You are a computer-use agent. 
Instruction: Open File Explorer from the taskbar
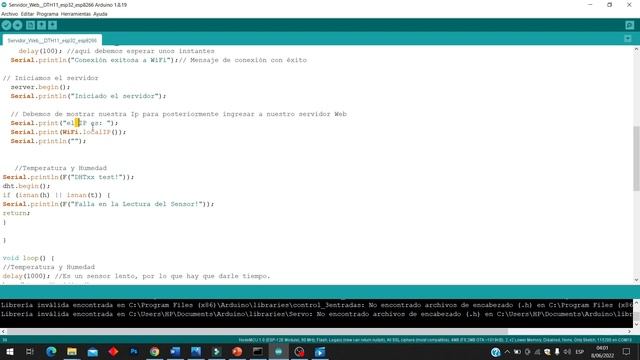pyautogui.click(x=72, y=351)
